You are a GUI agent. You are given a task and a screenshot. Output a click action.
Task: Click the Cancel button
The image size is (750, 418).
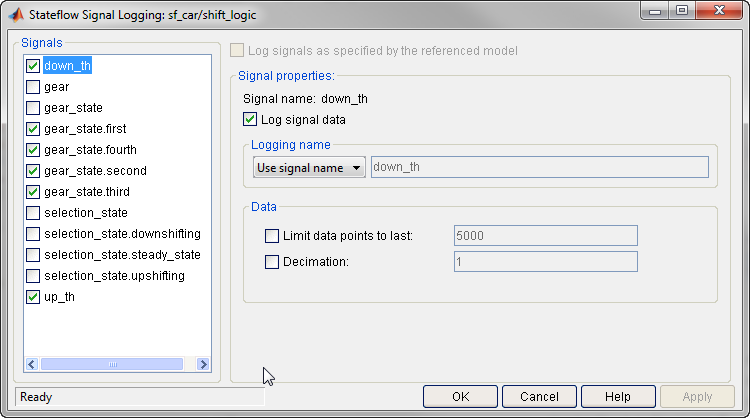click(539, 397)
